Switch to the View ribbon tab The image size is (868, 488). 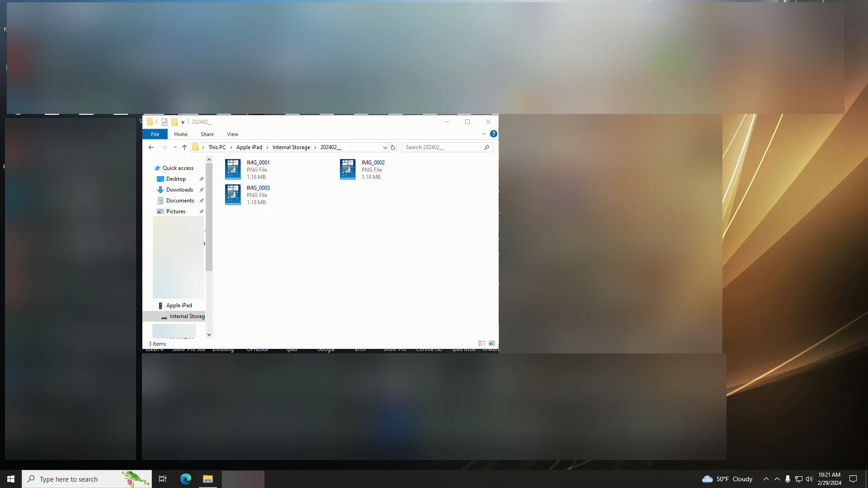(x=232, y=134)
